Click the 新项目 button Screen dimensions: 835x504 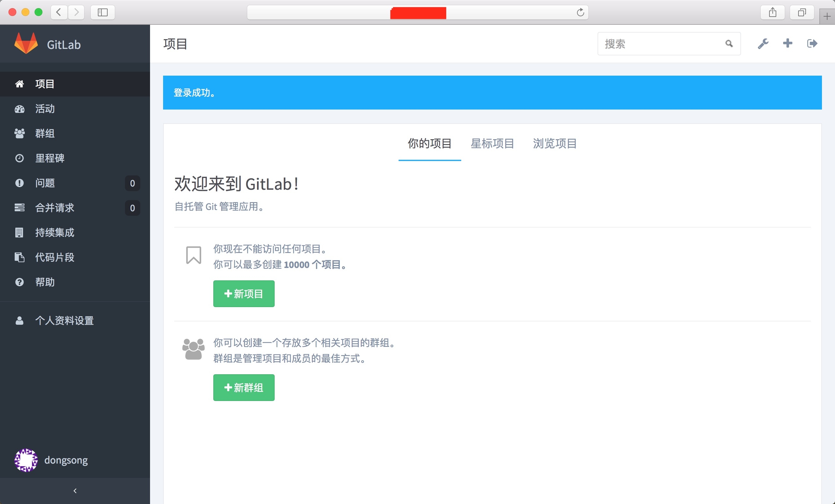pos(244,294)
